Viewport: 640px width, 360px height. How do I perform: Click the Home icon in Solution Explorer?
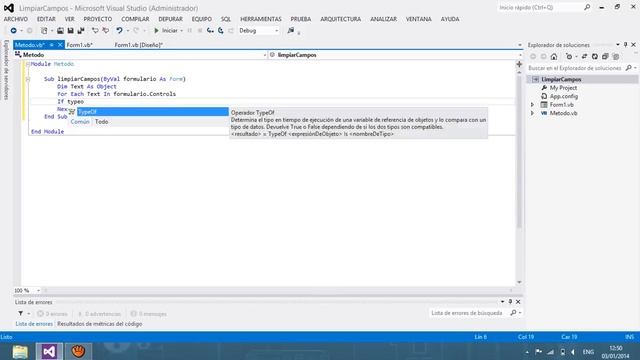554,57
